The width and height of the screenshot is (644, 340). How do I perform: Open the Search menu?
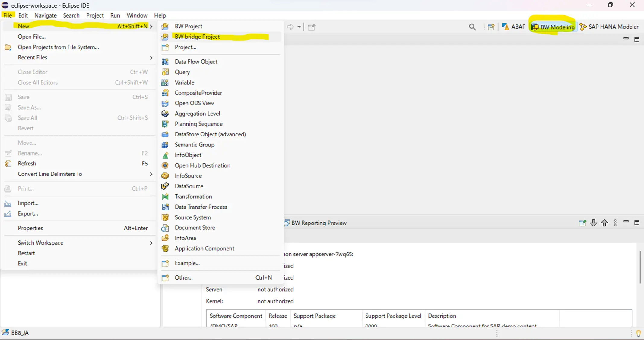click(x=71, y=15)
